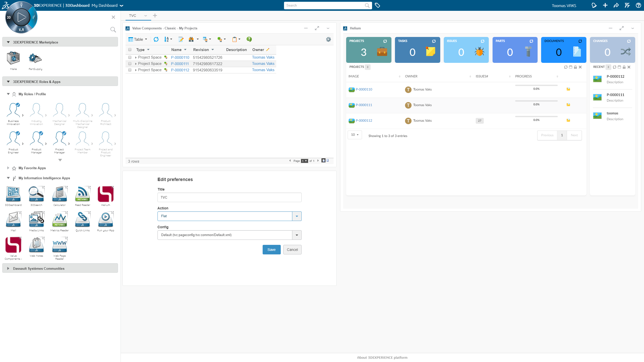Image resolution: width=644 pixels, height=362 pixels.
Task: Open the table settings gear icon
Action: click(328, 39)
